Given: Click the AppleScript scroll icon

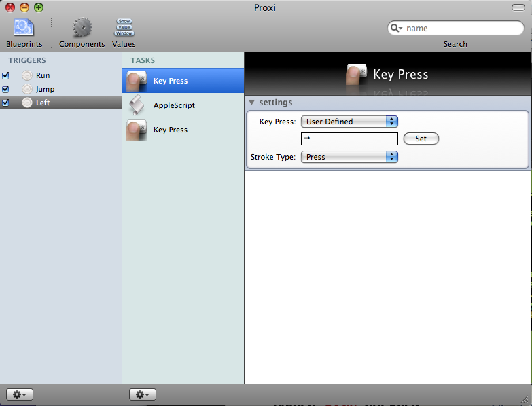Looking at the screenshot, I should 137,105.
